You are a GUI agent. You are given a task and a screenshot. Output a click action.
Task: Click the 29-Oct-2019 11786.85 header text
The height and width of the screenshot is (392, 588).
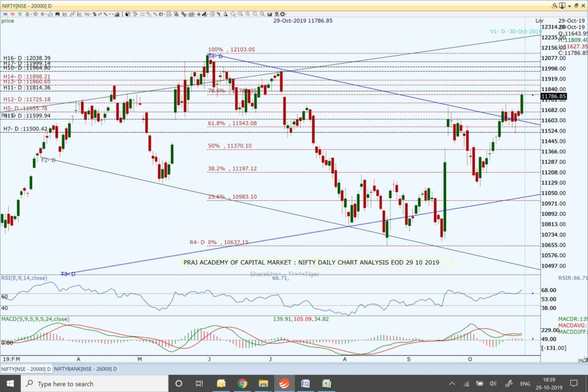click(x=303, y=21)
